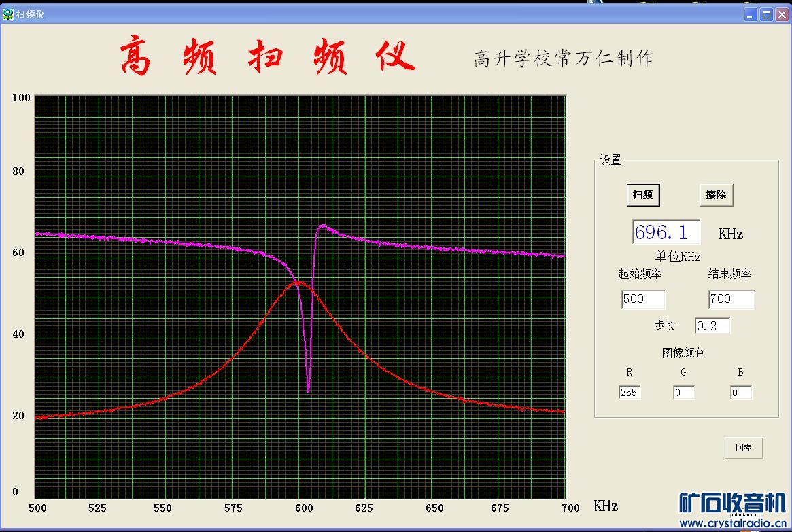Select the G color value field

click(x=684, y=392)
